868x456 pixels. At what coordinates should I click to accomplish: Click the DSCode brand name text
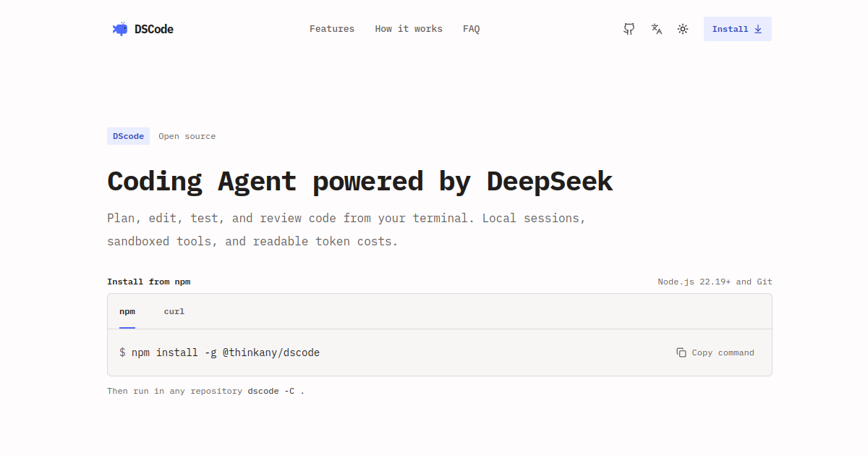[x=154, y=29]
